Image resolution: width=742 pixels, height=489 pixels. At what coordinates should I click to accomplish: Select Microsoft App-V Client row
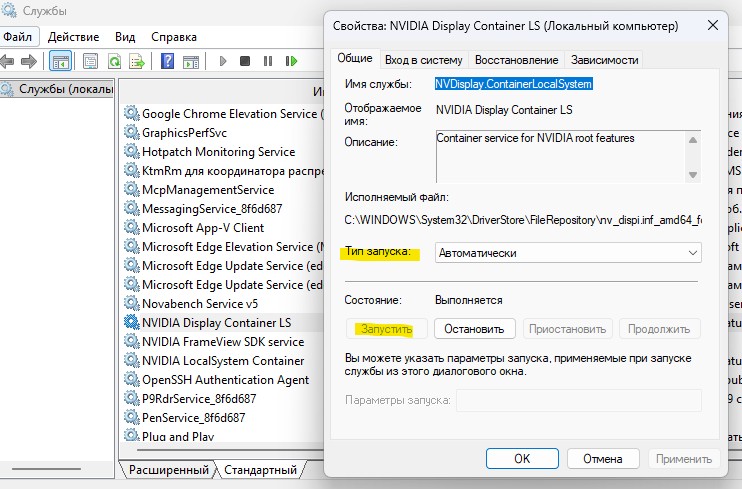pos(222,228)
